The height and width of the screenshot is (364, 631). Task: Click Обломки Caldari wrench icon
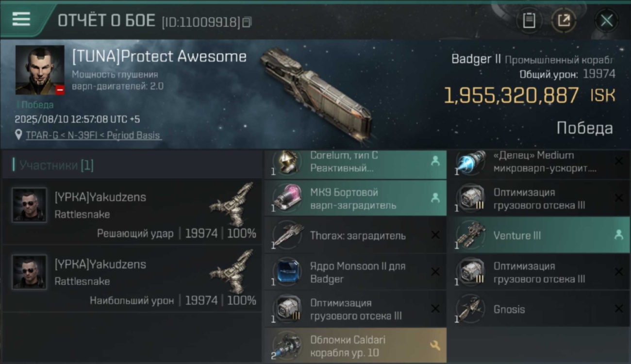point(435,346)
